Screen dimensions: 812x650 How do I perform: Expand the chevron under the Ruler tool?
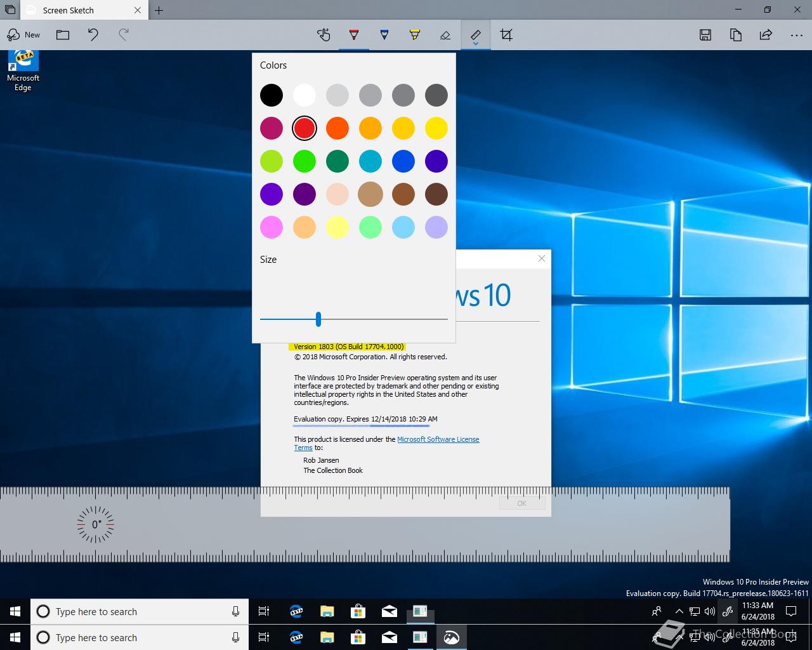pyautogui.click(x=476, y=44)
